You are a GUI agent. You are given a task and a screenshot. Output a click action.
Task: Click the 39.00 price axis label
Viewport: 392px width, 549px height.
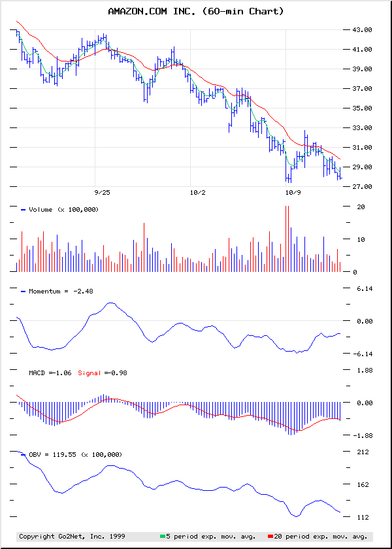[x=362, y=69]
